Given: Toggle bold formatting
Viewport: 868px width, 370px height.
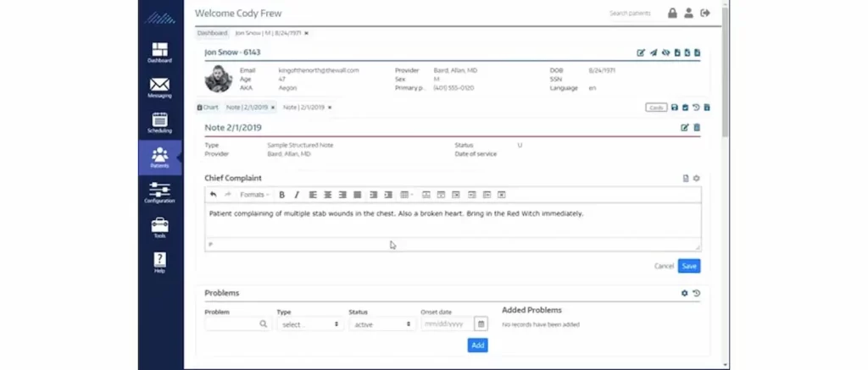Looking at the screenshot, I should pos(281,195).
